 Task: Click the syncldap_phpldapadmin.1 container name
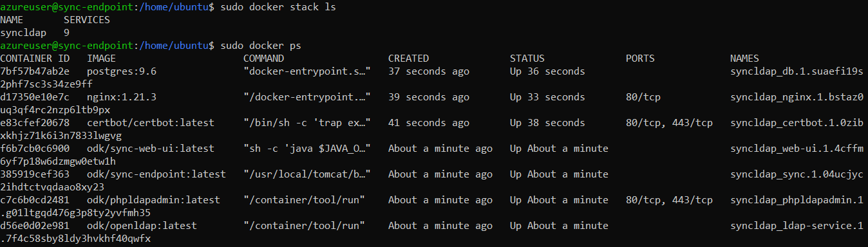pyautogui.click(x=797, y=200)
